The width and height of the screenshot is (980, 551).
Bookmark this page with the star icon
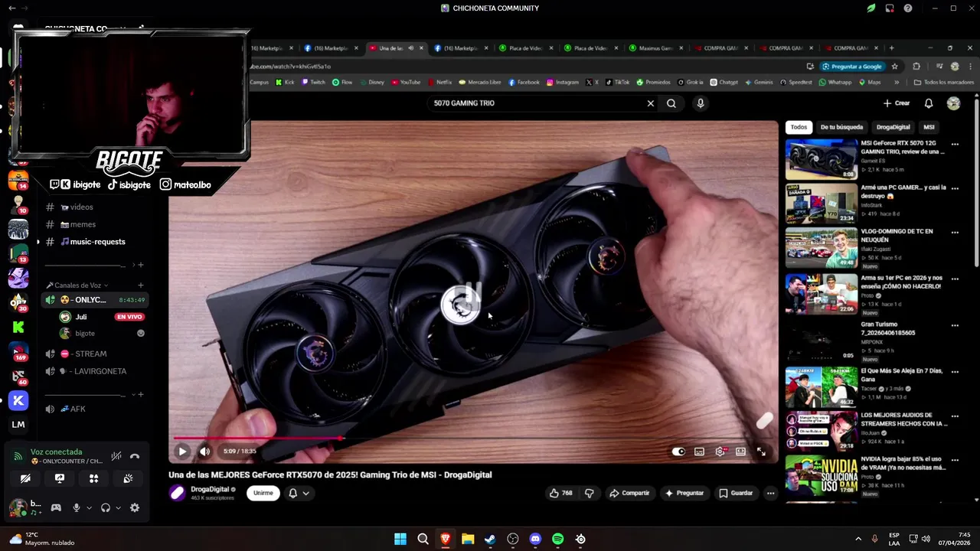[x=894, y=67]
